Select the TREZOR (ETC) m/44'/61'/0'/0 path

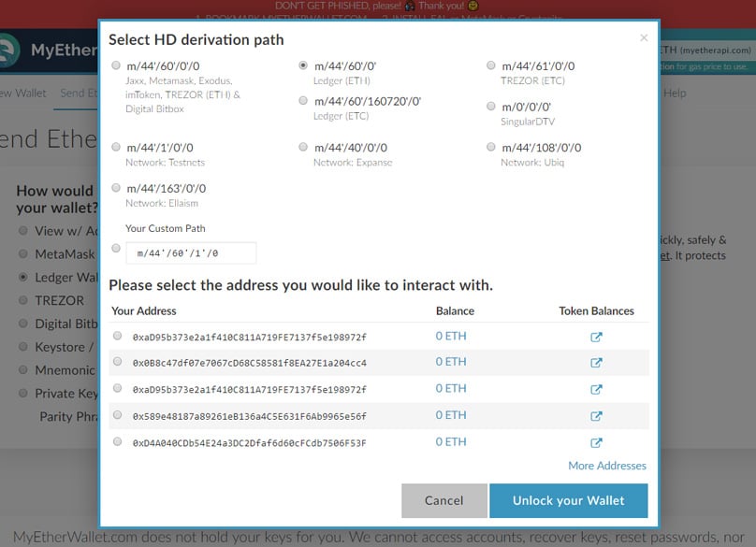(x=491, y=65)
